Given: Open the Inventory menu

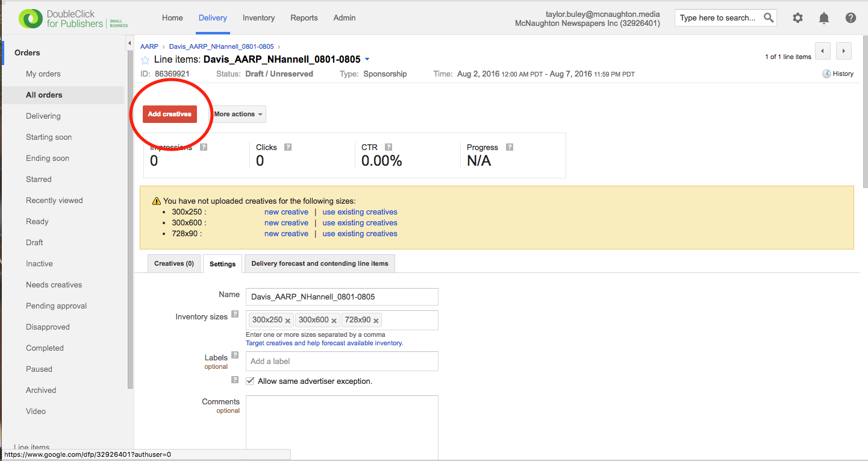Looking at the screenshot, I should tap(258, 17).
